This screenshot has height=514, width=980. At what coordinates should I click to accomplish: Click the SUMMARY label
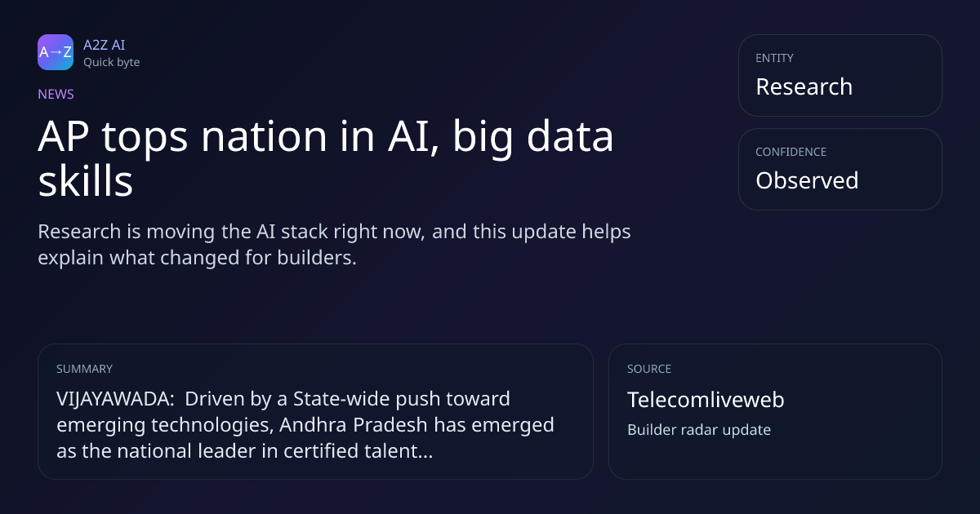(x=84, y=369)
